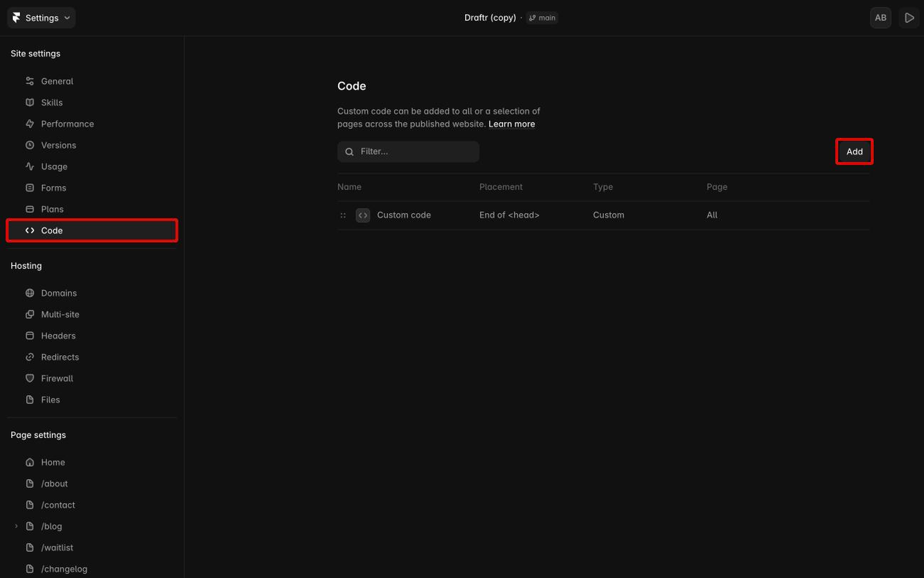Click the End of <head> placement cell
The image size is (924, 578).
pyautogui.click(x=509, y=215)
